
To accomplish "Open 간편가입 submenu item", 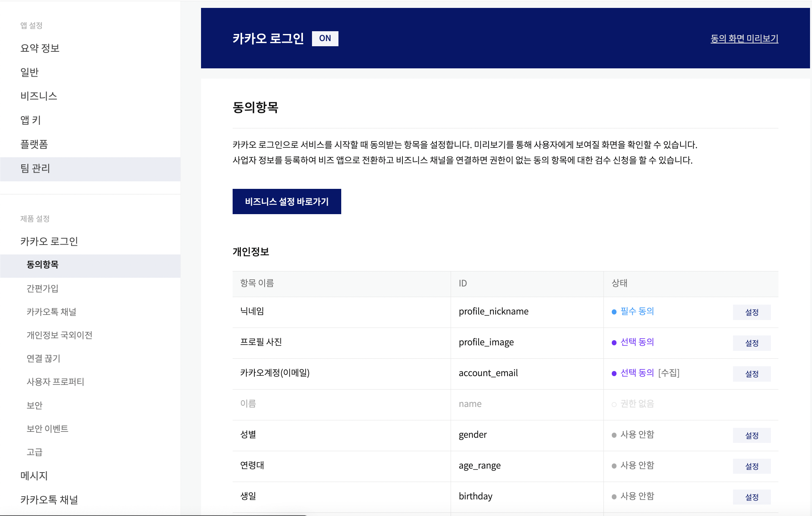I will point(43,288).
